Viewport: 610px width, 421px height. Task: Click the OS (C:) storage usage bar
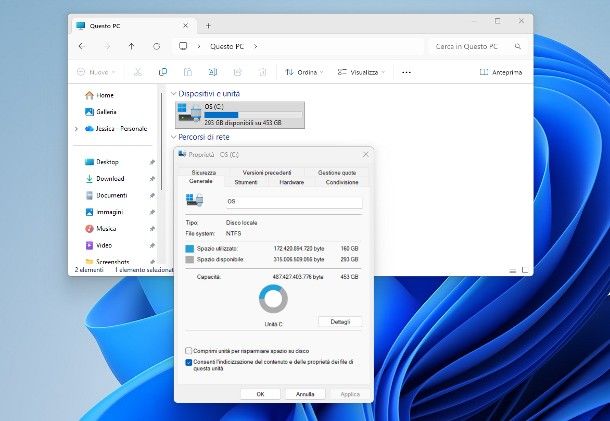click(x=253, y=115)
